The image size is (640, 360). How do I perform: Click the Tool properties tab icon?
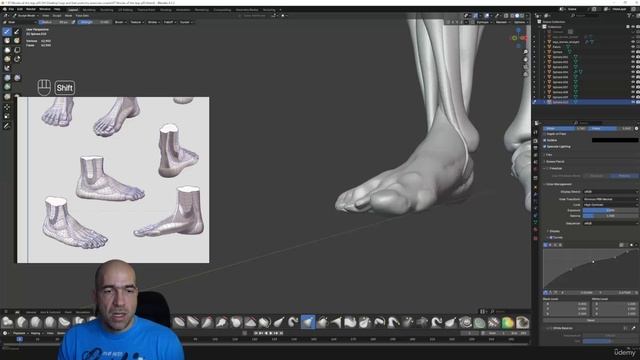click(536, 132)
